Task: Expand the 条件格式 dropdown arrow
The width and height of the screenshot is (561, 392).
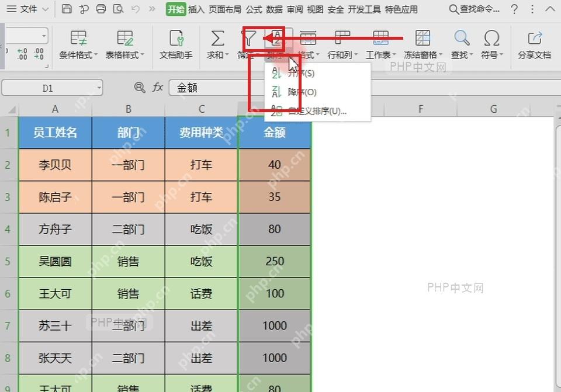Action: [95, 55]
